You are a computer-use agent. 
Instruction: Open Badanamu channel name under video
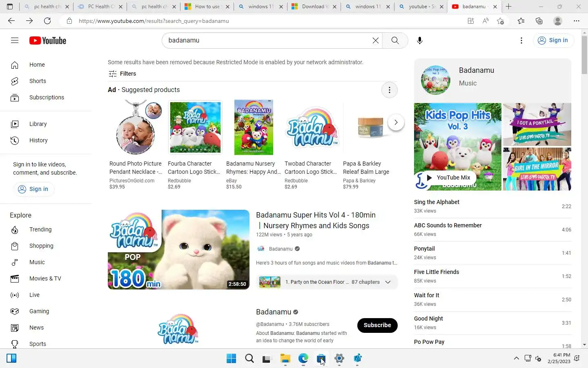[281, 249]
